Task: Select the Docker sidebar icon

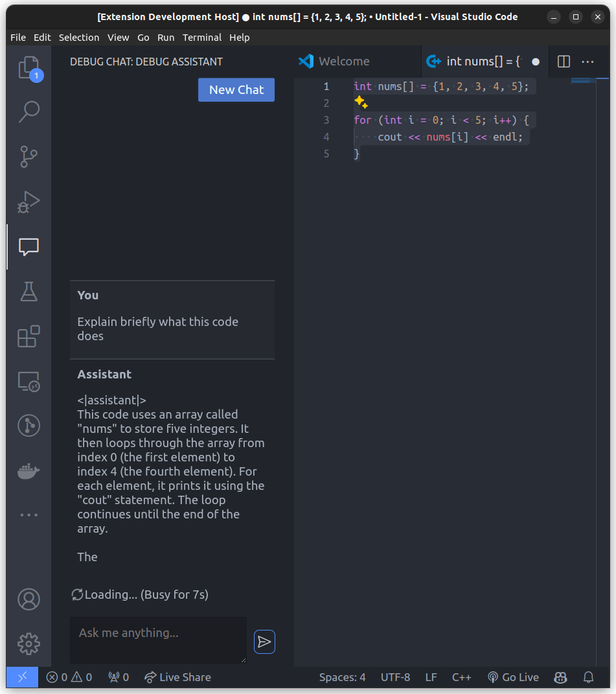Action: (x=29, y=470)
